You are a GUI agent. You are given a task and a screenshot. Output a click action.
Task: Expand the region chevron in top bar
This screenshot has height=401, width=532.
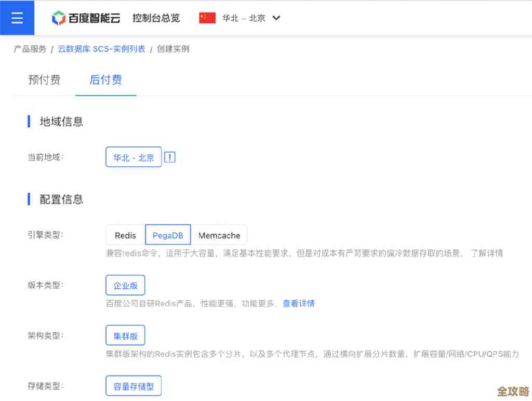point(276,17)
